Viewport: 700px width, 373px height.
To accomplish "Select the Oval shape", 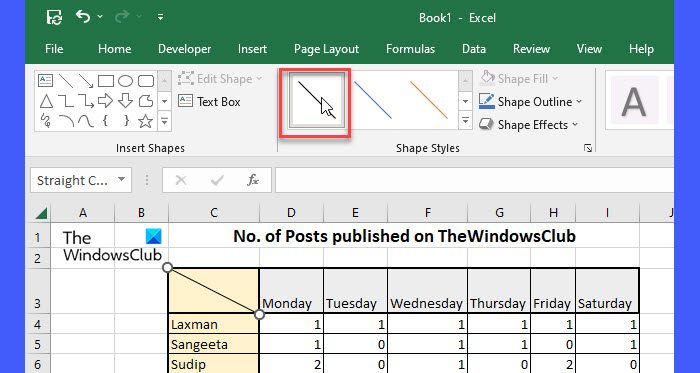I will 125,81.
